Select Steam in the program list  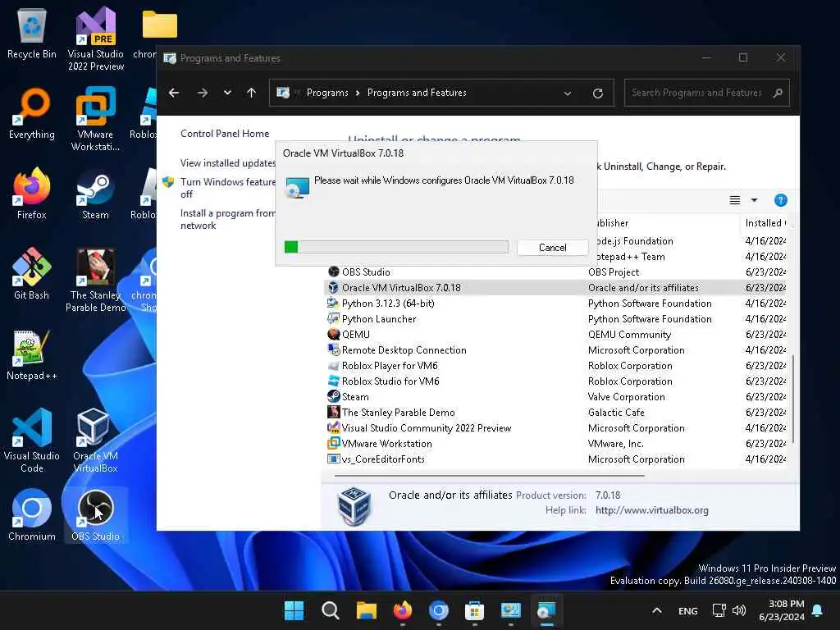(556, 396)
